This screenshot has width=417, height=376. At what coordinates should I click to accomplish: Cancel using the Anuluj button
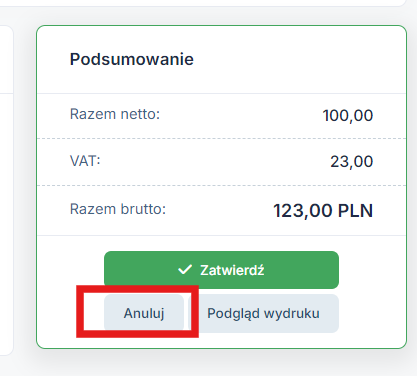(x=144, y=313)
